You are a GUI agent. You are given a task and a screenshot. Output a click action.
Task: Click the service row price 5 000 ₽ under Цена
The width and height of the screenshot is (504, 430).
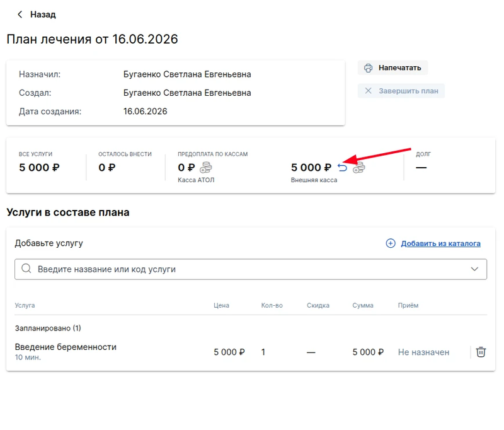pyautogui.click(x=229, y=352)
